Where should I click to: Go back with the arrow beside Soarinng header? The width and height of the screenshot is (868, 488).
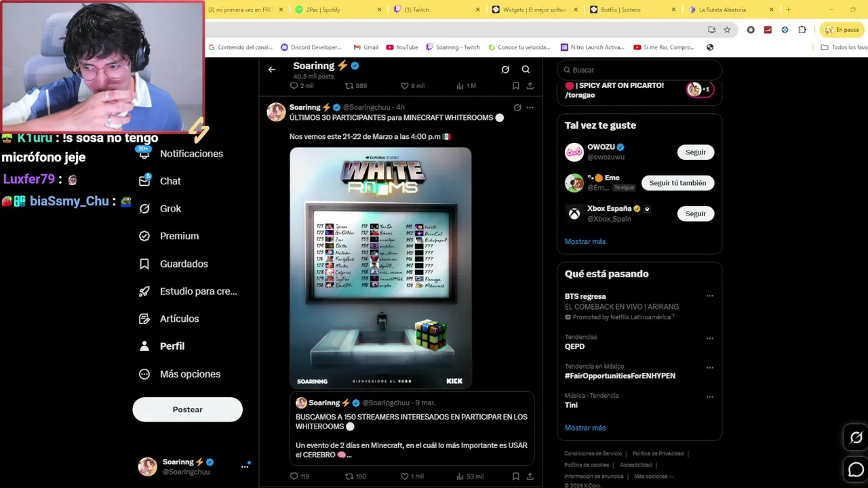[271, 69]
